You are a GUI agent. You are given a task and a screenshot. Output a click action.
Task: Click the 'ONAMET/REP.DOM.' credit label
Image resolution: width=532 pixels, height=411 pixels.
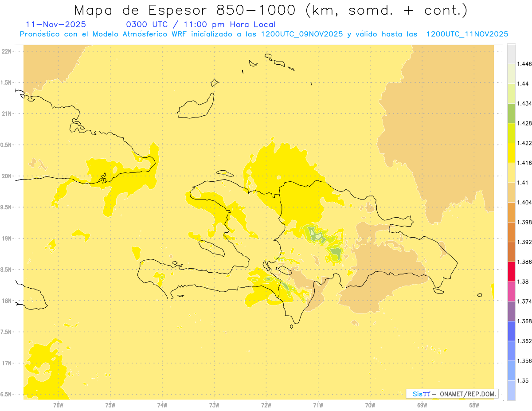tap(468, 394)
